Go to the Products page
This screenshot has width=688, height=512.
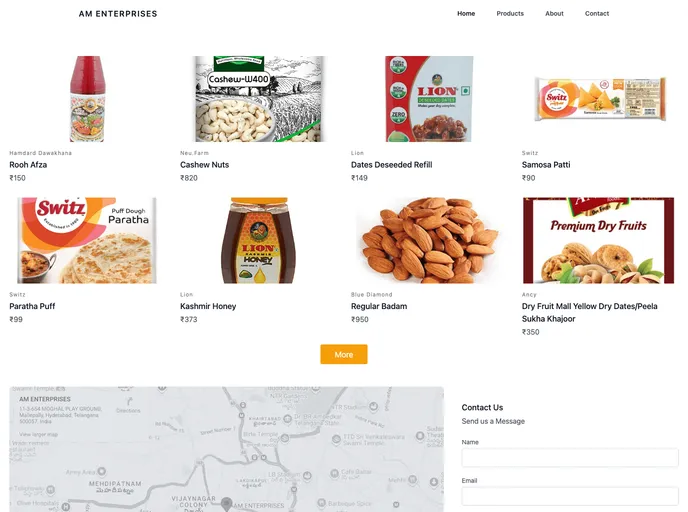tap(510, 14)
